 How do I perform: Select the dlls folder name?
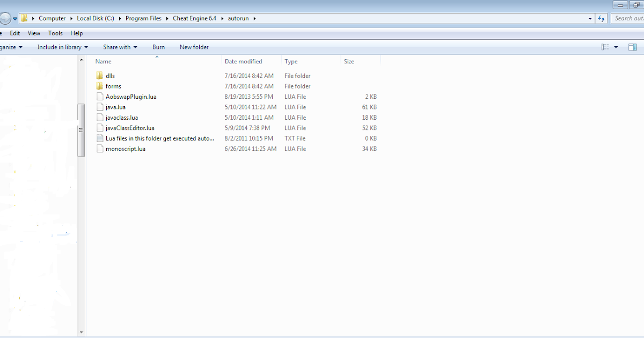pos(110,76)
